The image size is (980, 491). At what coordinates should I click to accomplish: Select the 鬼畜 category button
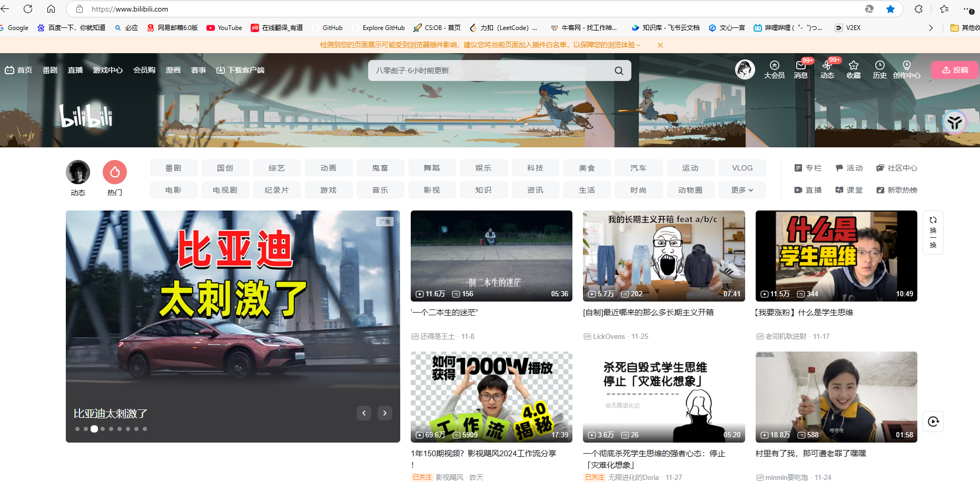[x=380, y=168]
